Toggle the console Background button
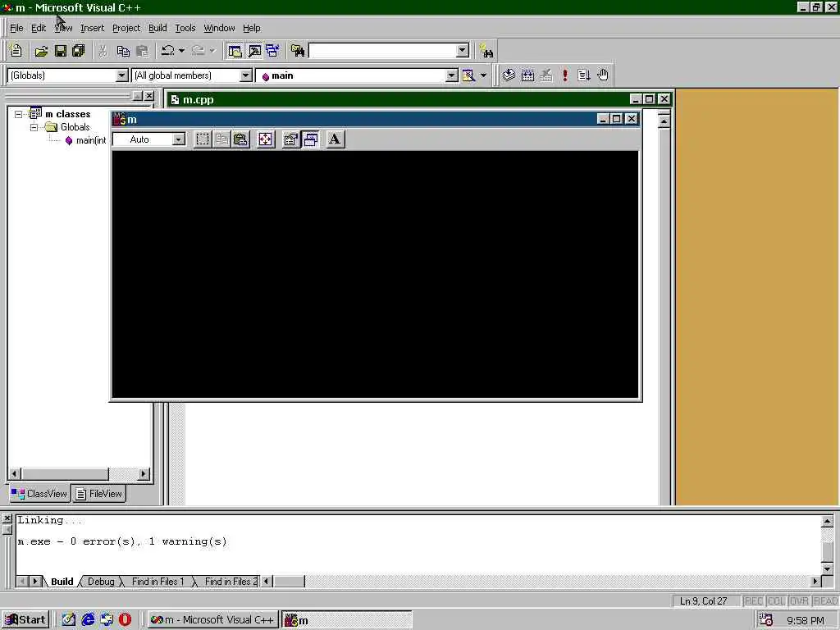This screenshot has width=840, height=630. point(311,139)
